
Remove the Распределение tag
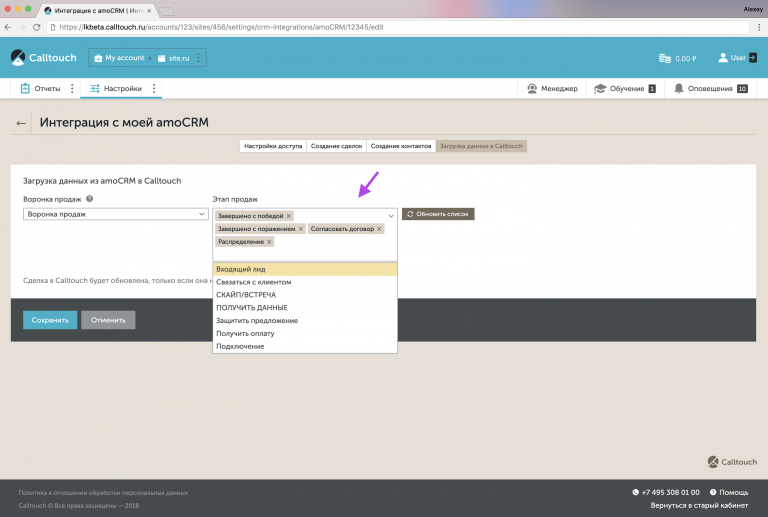tap(269, 242)
